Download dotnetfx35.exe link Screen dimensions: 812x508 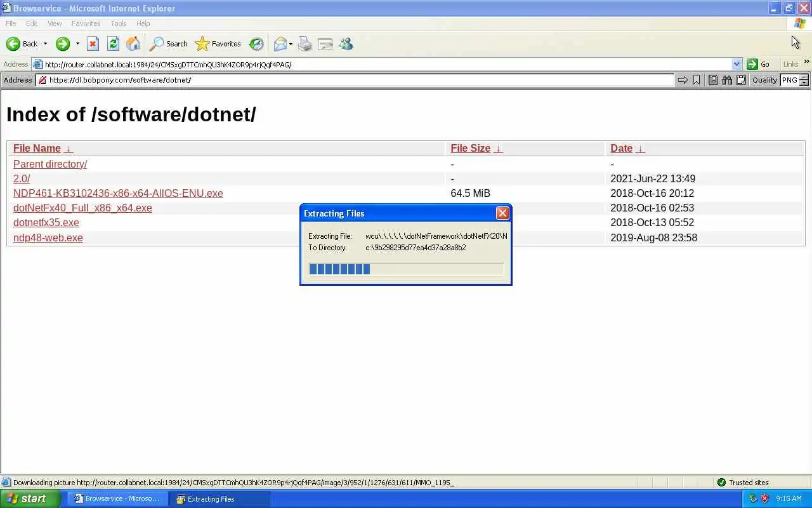click(x=46, y=222)
